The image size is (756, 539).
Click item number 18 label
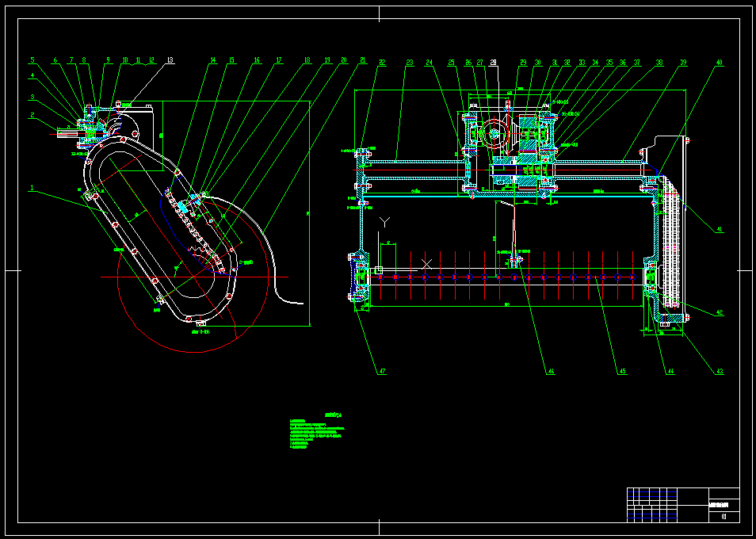click(x=307, y=60)
